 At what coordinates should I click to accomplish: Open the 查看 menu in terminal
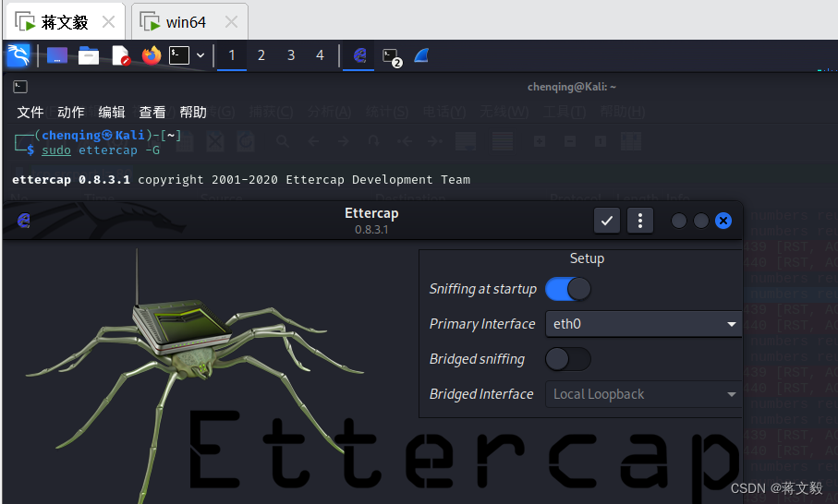click(152, 112)
